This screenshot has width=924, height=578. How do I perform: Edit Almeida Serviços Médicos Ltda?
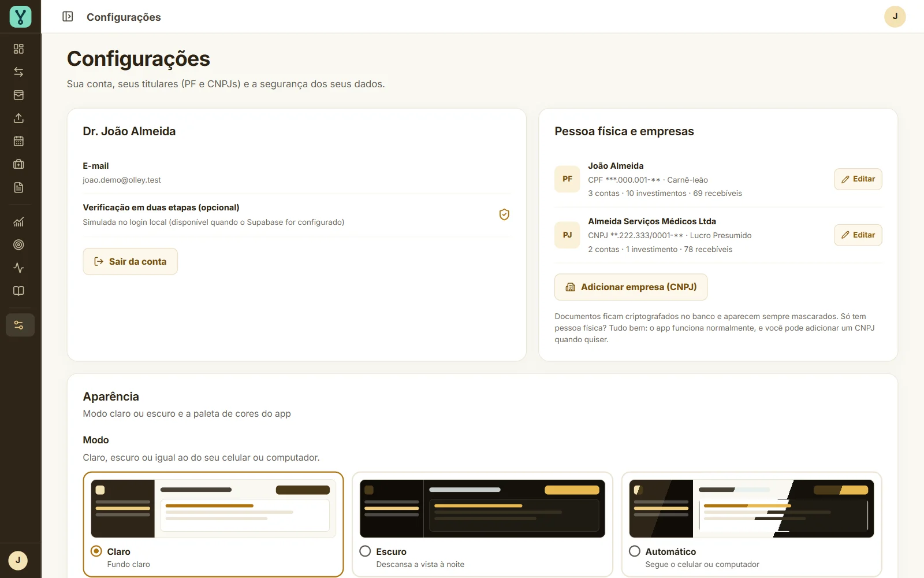858,235
